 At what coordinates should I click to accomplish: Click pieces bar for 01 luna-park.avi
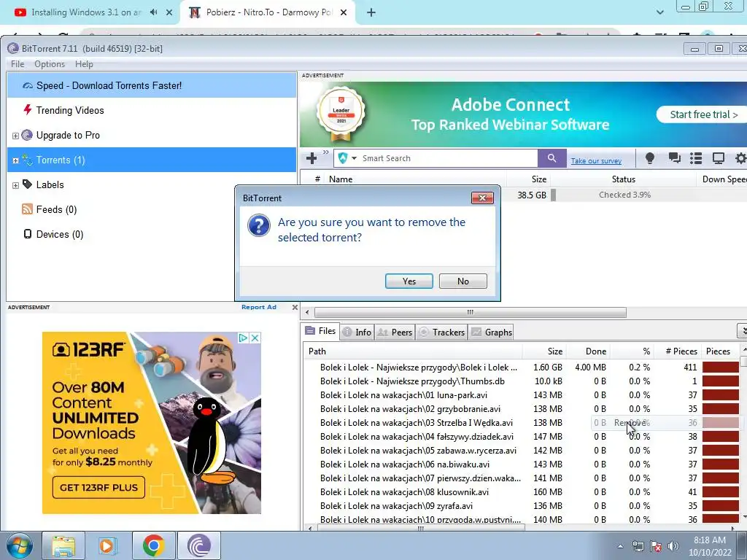[720, 395]
